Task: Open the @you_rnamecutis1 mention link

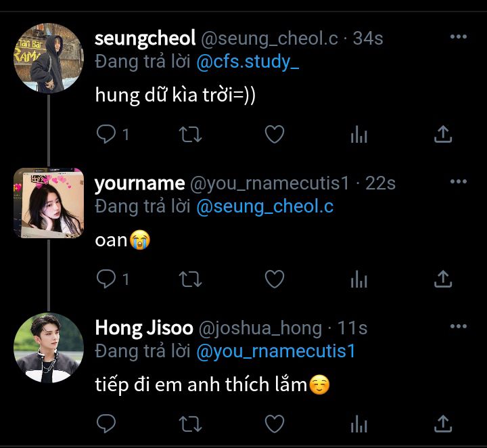Action: (x=275, y=351)
